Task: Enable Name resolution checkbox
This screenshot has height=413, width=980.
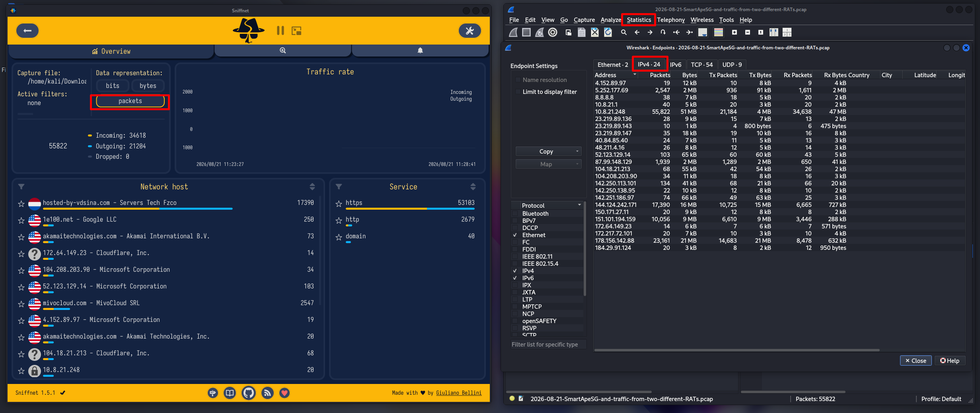Action: click(x=518, y=80)
